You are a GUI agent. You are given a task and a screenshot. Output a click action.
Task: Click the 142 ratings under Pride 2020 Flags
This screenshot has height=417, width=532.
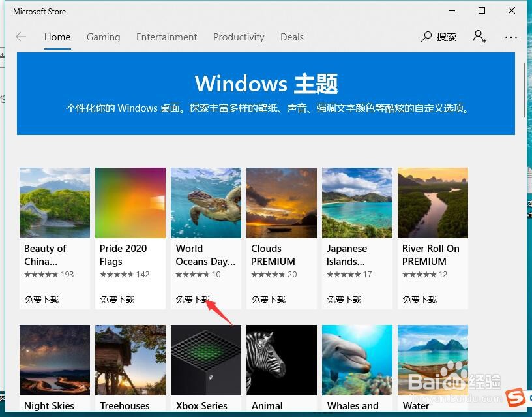point(143,274)
